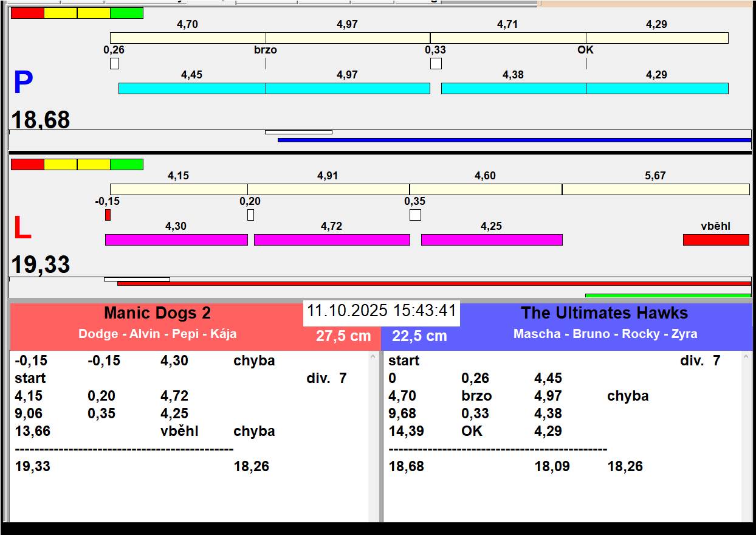Click The Ultimates Hawks team header
This screenshot has height=535, width=756.
coord(604,313)
